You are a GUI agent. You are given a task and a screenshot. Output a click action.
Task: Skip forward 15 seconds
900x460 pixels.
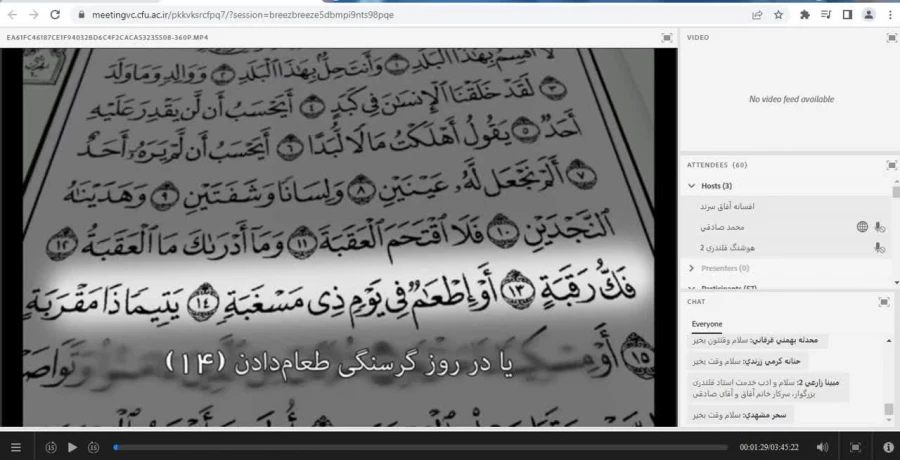93,447
